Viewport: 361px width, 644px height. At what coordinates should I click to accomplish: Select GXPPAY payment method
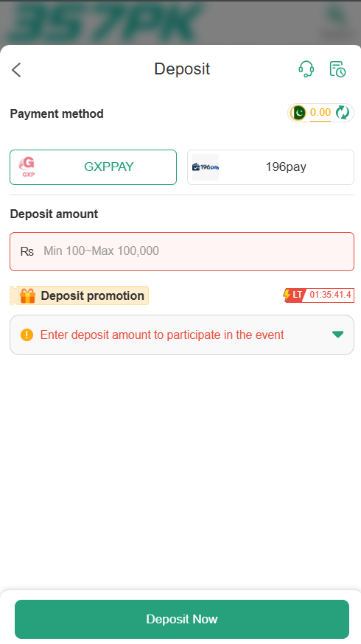(x=94, y=167)
